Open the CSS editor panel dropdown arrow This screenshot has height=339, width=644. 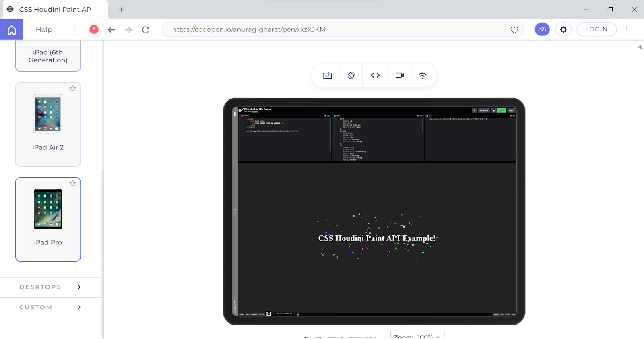pyautogui.click(x=421, y=116)
